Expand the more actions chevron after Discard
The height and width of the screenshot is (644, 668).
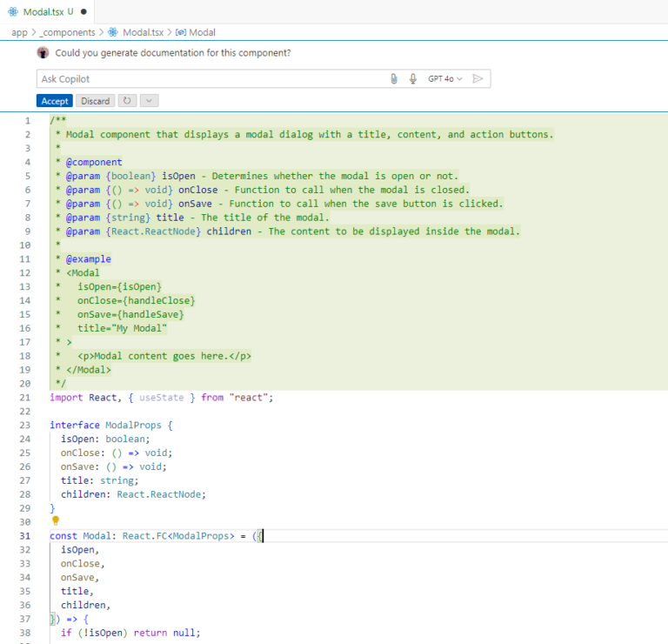point(149,101)
